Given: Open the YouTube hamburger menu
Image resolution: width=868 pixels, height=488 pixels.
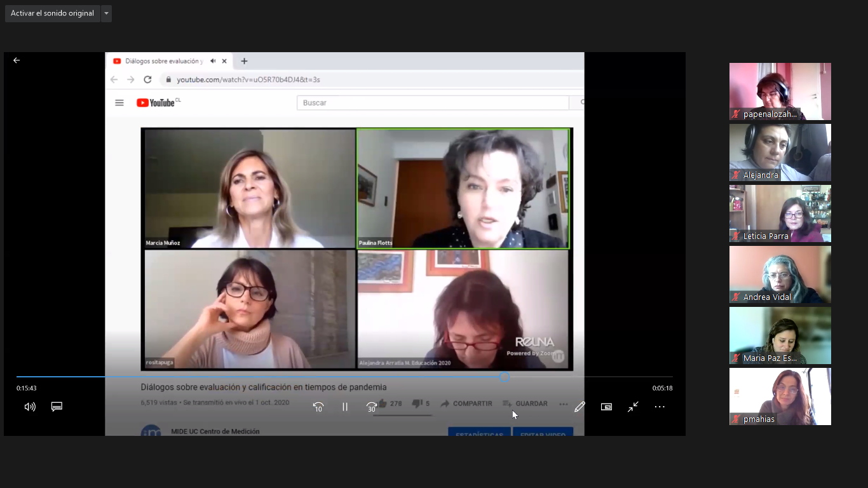Looking at the screenshot, I should [x=119, y=103].
